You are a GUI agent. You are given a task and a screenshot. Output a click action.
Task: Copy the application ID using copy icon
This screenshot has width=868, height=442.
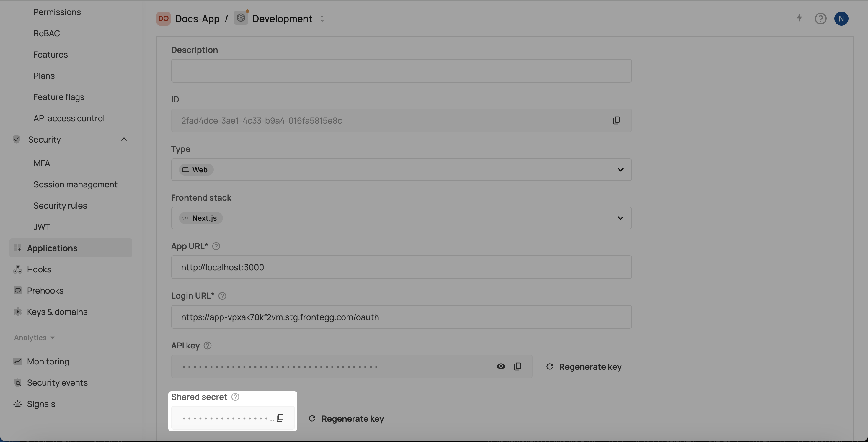616,120
